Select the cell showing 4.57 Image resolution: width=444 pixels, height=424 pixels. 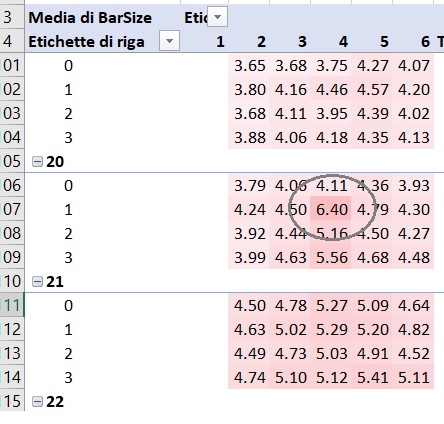click(372, 89)
